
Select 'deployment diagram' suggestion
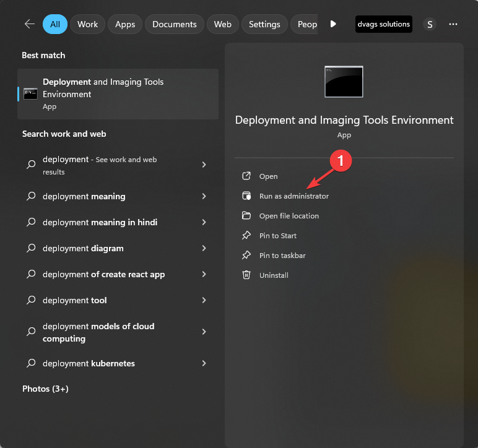[118, 249]
